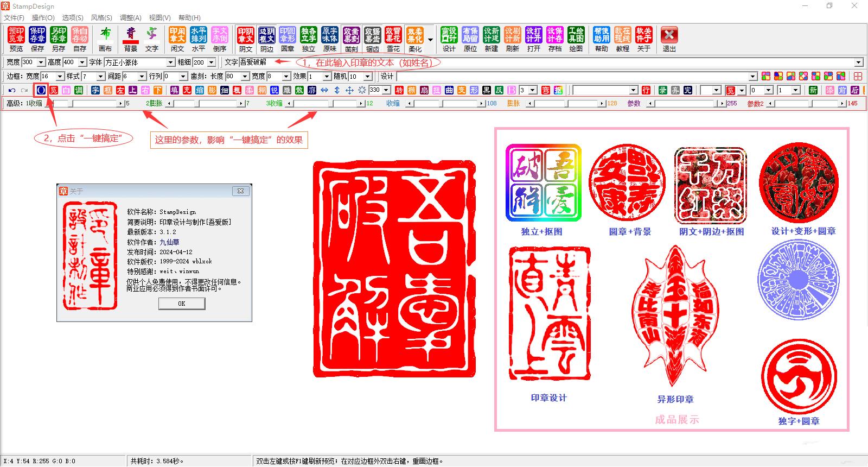
Task: Click the undo arrow icon
Action: pyautogui.click(x=12, y=90)
